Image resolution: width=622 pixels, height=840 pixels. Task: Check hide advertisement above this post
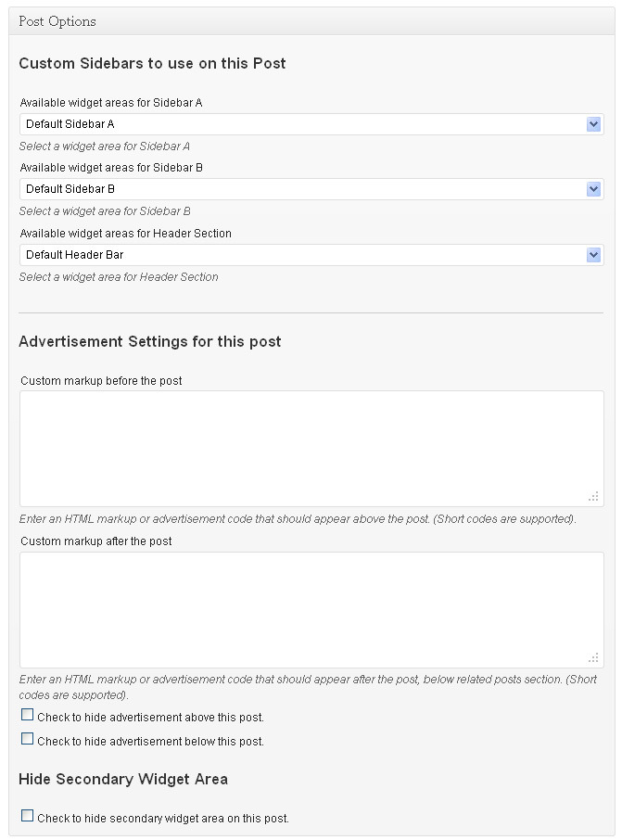click(x=28, y=716)
